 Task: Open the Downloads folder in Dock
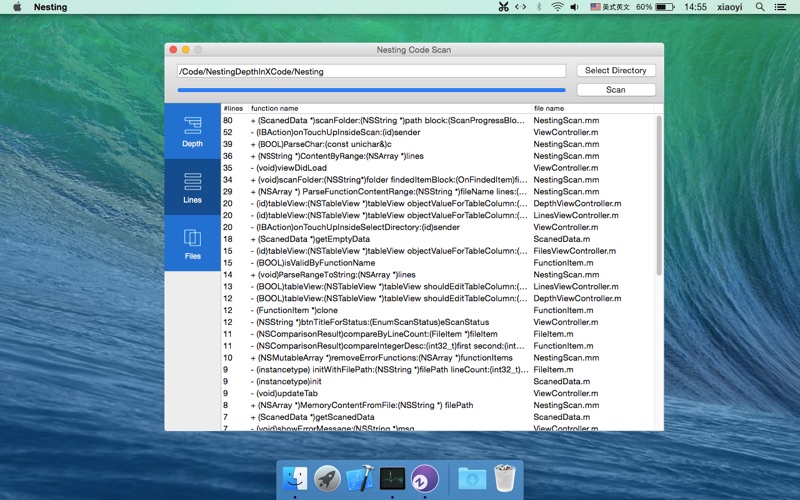click(472, 479)
